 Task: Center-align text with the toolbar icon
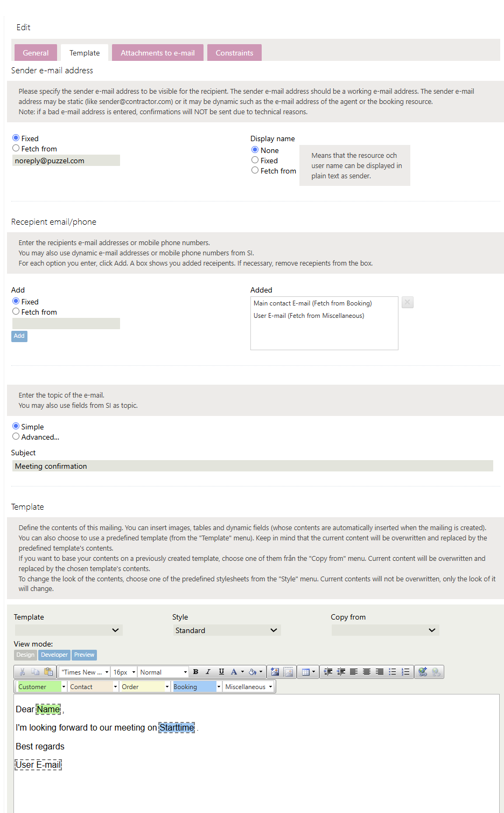pyautogui.click(x=367, y=672)
